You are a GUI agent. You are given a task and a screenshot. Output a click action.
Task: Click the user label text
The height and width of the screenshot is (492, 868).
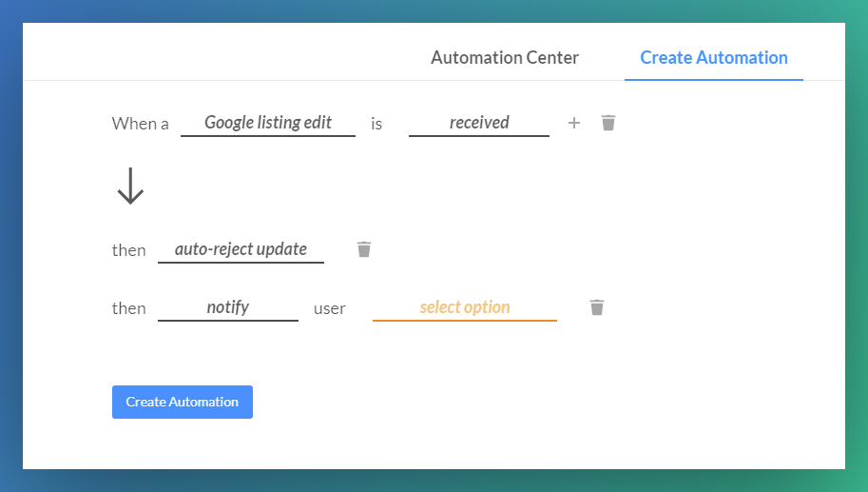[x=329, y=309]
